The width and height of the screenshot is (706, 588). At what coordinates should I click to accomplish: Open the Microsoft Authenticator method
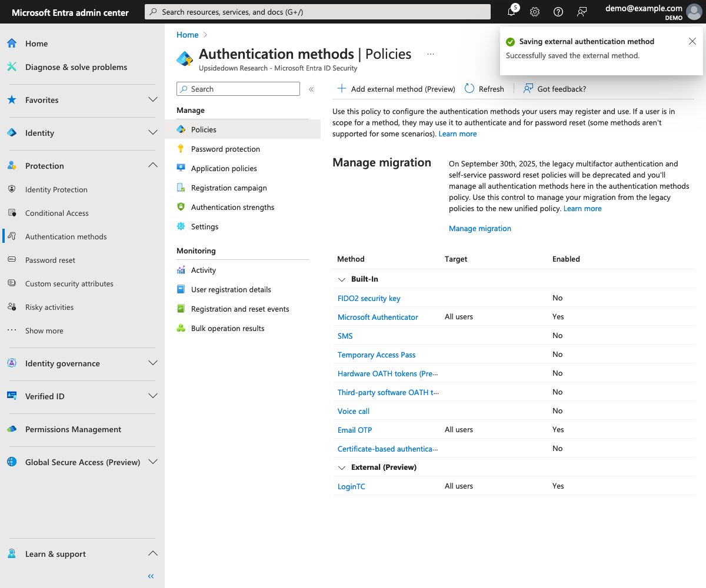click(x=378, y=317)
